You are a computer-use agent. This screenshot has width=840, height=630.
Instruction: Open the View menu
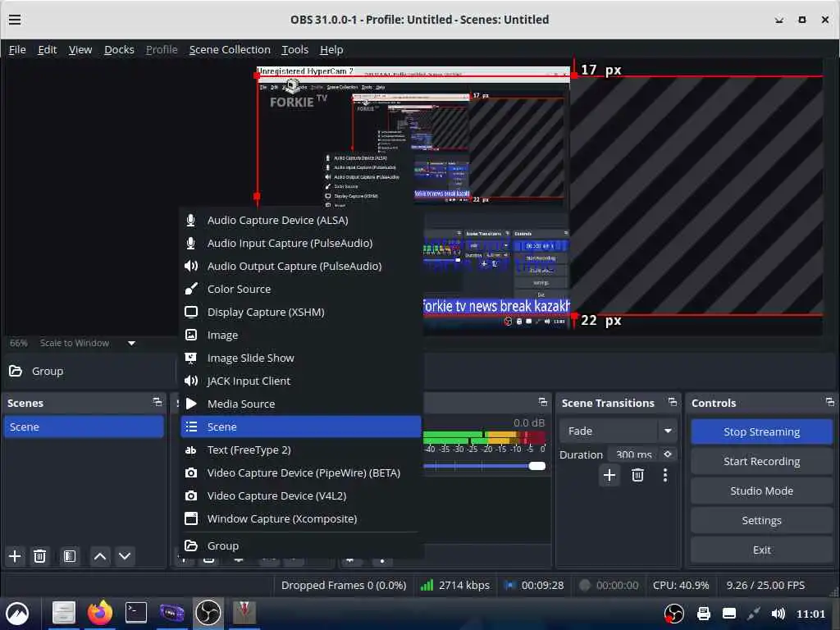click(80, 50)
